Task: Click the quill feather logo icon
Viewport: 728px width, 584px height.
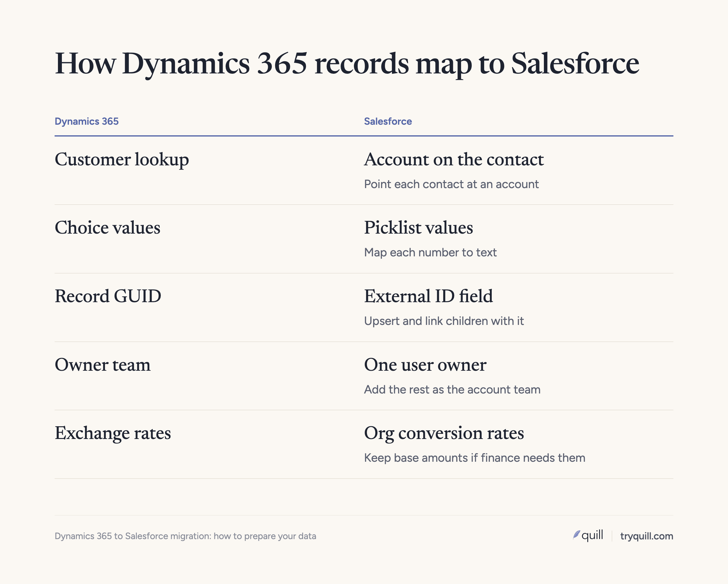Action: click(576, 535)
